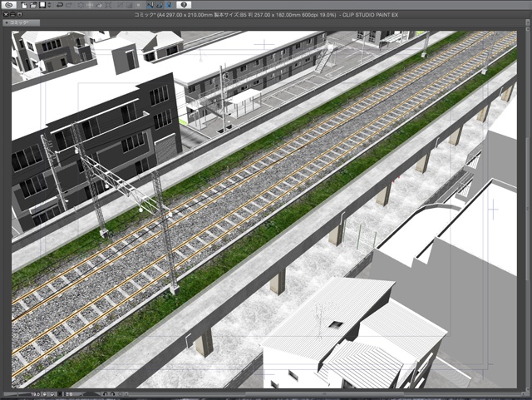Screen dimensions: 532x400
Task: Click the Open file folder icon
Action: point(33,5)
